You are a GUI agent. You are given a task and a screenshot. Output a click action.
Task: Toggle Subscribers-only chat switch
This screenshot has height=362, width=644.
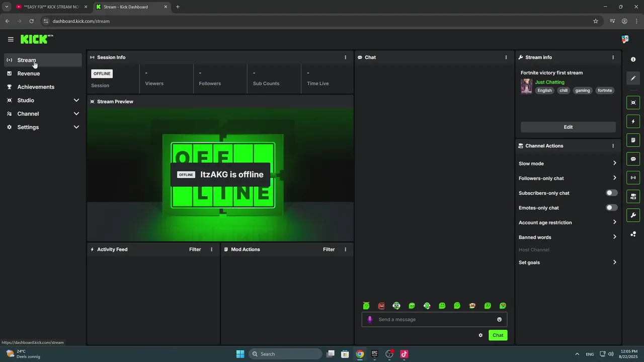[611, 193]
